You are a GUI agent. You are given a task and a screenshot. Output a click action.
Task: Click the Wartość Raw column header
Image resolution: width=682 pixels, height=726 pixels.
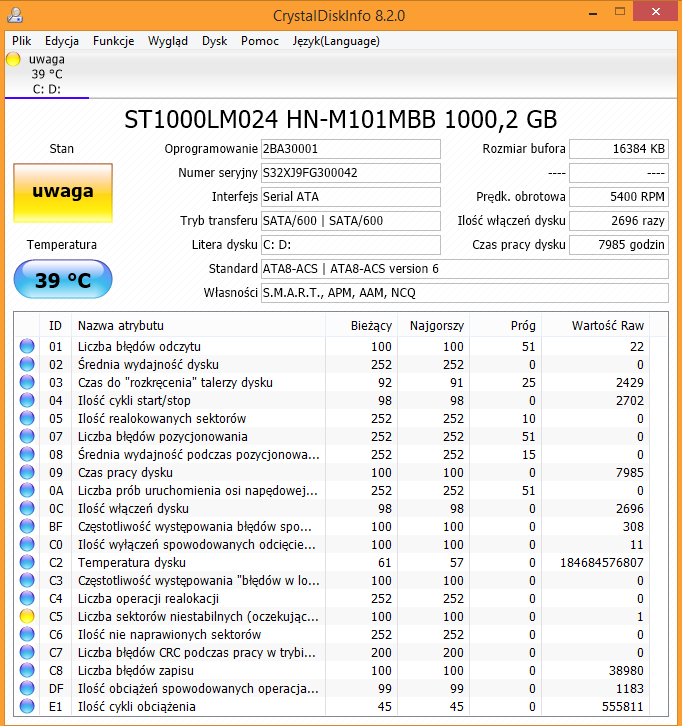point(595,325)
